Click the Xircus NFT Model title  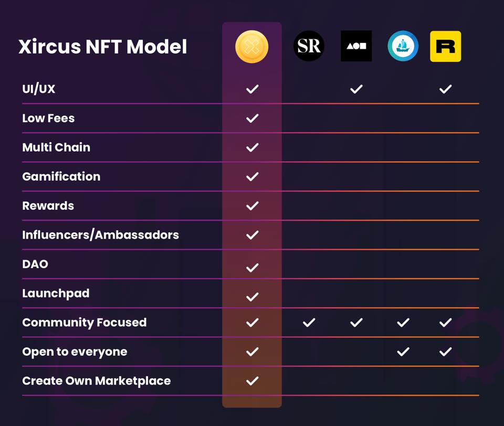[103, 47]
